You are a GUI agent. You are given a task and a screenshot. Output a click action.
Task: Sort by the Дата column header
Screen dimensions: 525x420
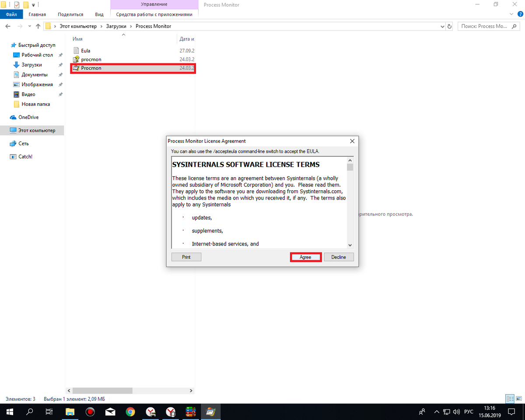coord(186,39)
